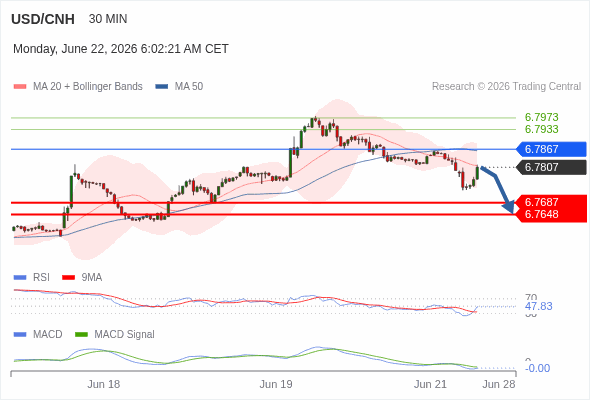Viewport: 590px width, 400px height.
Task: Click the RSI value 47.83 label
Action: click(x=538, y=306)
